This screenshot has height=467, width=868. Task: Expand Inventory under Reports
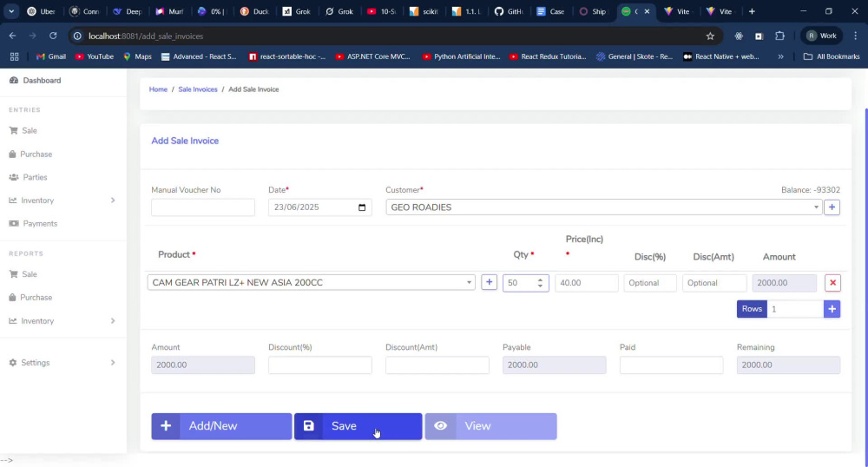point(62,321)
